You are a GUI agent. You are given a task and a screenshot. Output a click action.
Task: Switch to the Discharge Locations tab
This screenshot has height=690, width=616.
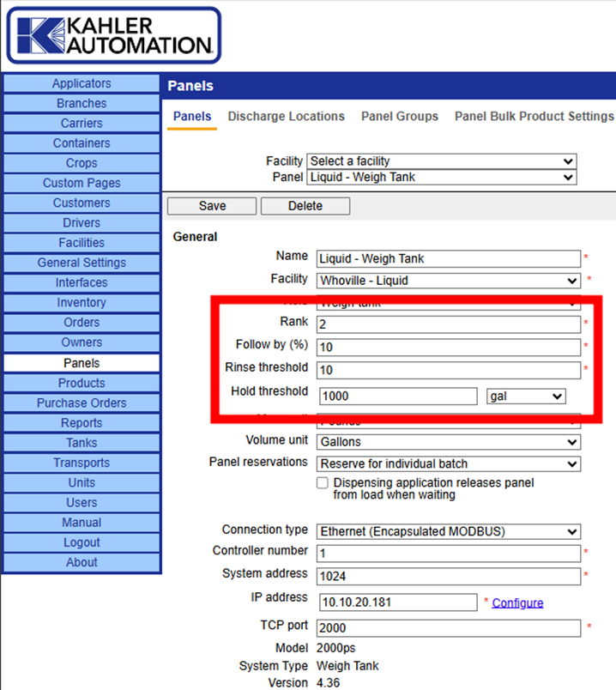coord(286,117)
